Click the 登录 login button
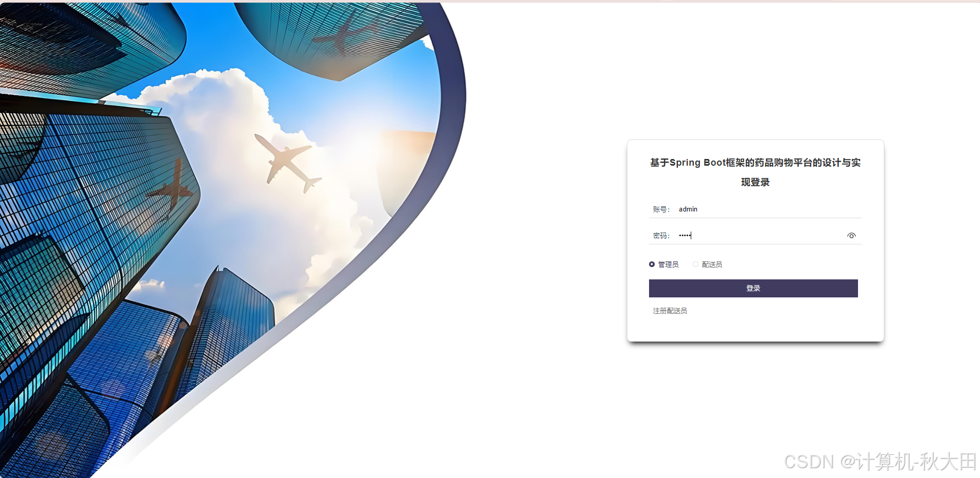This screenshot has width=980, height=478. [753, 288]
